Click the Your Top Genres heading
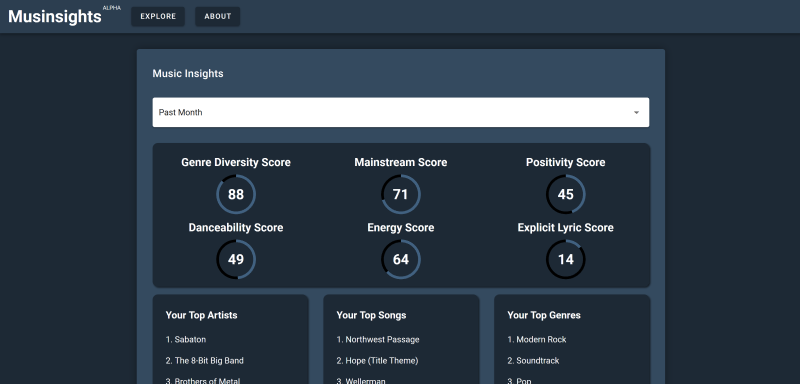Image resolution: width=800 pixels, height=384 pixels. (x=544, y=315)
